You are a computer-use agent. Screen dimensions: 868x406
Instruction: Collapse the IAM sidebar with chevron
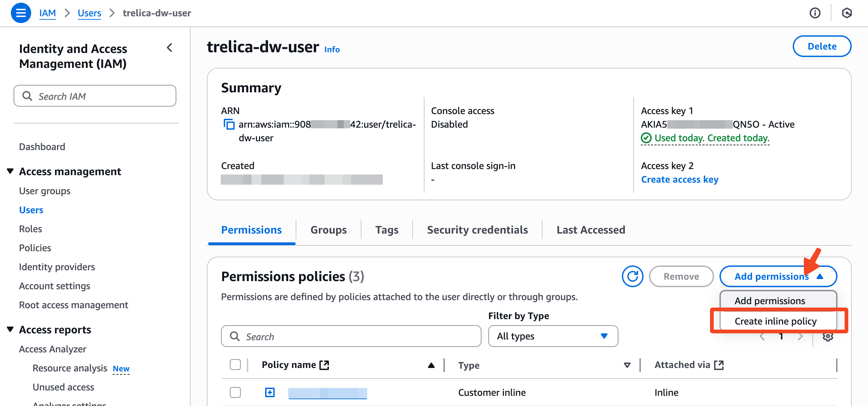point(170,48)
